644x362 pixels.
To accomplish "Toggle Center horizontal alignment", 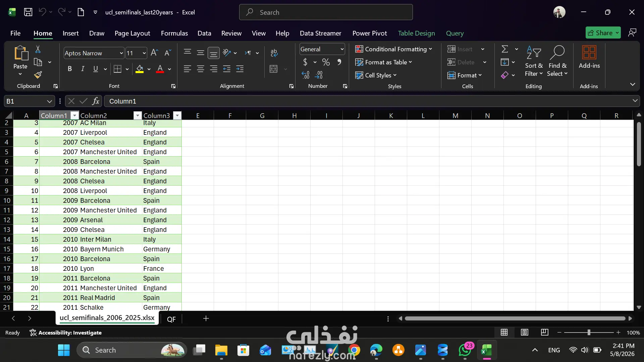I will click(x=201, y=69).
